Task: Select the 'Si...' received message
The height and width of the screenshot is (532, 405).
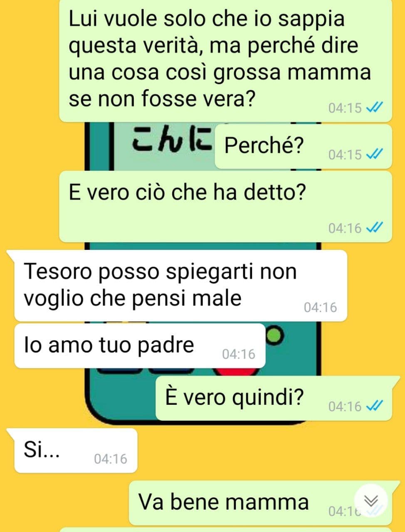Action: (76, 451)
